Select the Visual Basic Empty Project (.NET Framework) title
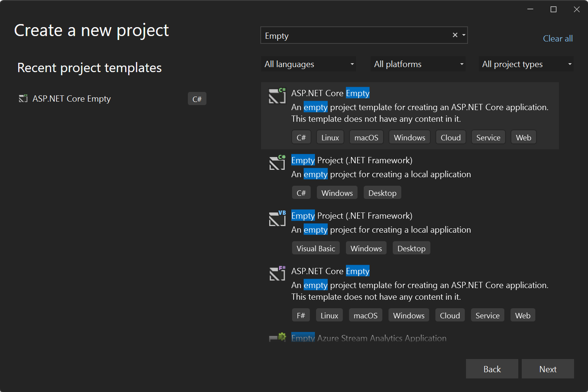 [352, 216]
